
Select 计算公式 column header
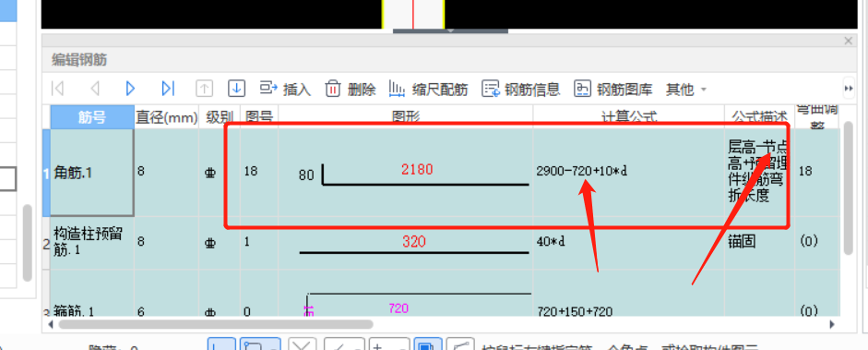(x=629, y=117)
